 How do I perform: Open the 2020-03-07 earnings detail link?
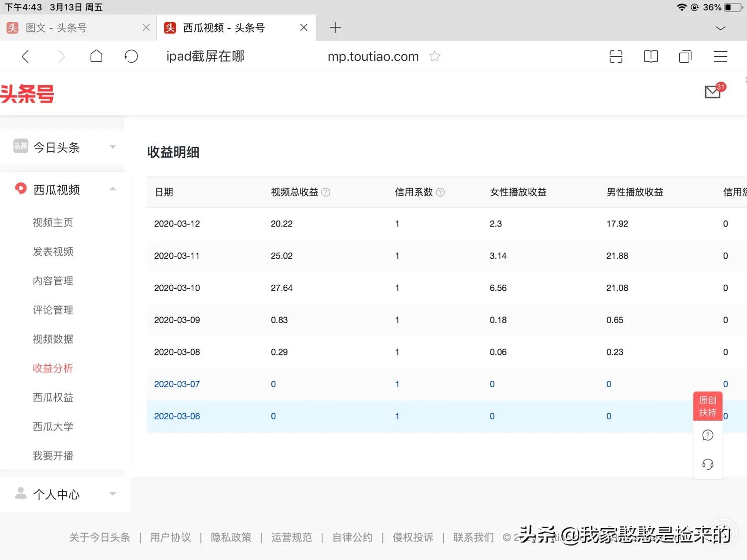[x=177, y=384]
